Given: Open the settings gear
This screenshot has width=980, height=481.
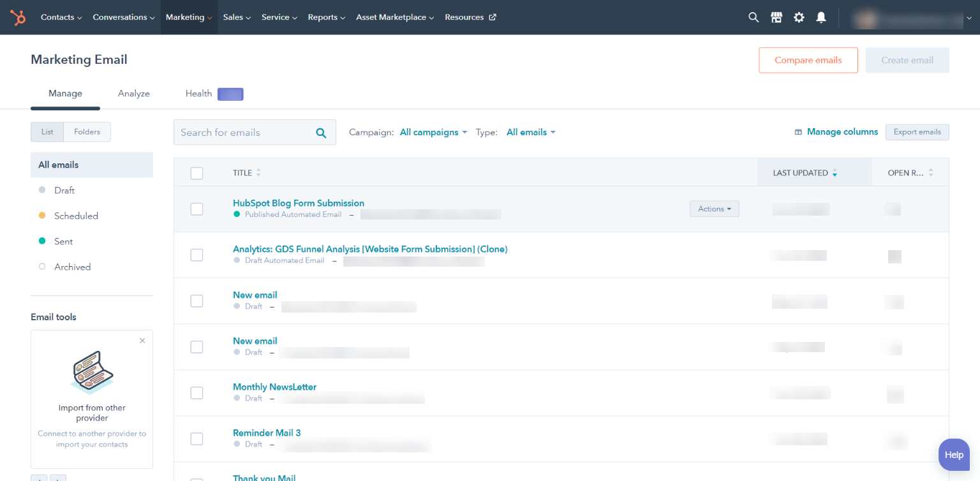Looking at the screenshot, I should (799, 17).
